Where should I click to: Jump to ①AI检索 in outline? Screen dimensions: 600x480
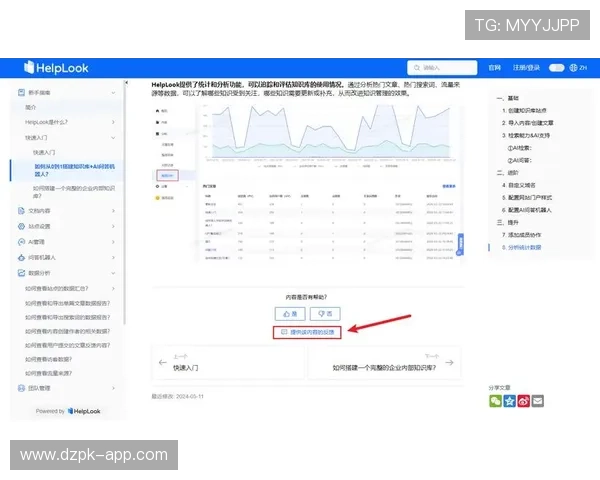(x=519, y=148)
